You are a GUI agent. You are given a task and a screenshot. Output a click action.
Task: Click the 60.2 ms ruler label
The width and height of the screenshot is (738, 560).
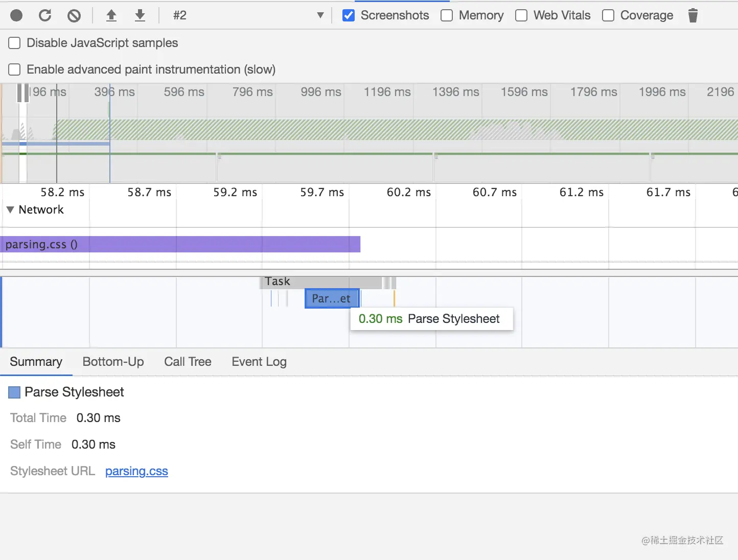click(x=408, y=192)
